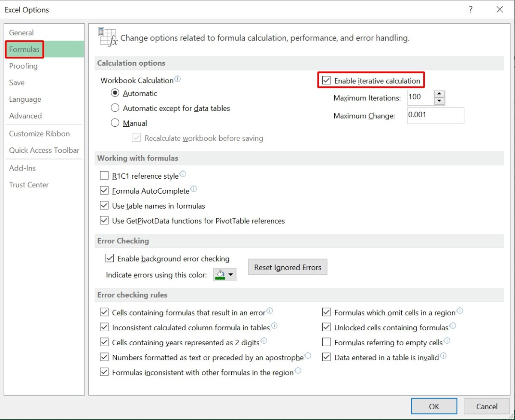Enable R1C1 reference style
515x420 pixels.
104,176
